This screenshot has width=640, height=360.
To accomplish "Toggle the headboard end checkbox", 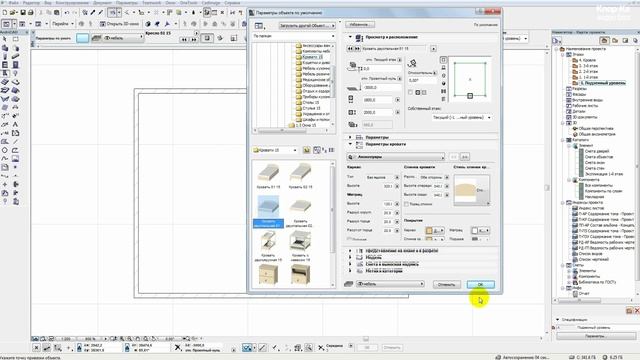I will click(x=406, y=204).
